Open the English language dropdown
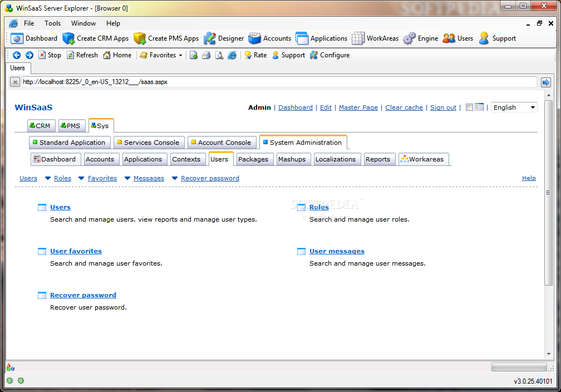This screenshot has height=392, width=561. pyautogui.click(x=514, y=107)
